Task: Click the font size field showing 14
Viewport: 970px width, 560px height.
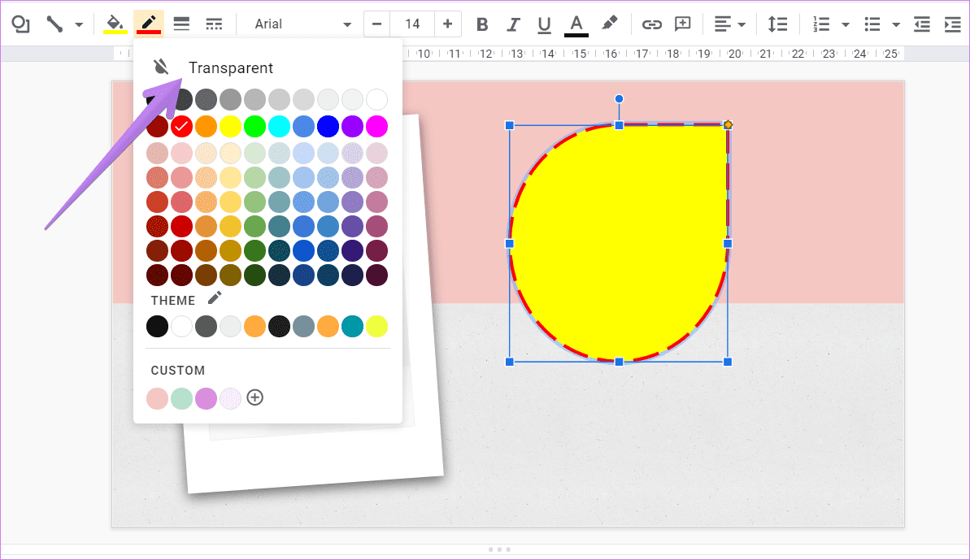Action: 412,24
